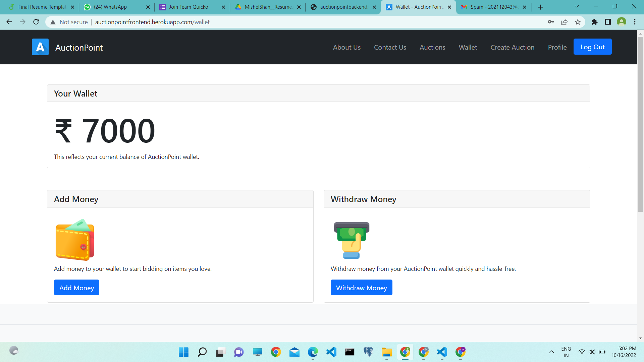The image size is (644, 362).
Task: Toggle the Wi-Fi status icon in system tray
Action: [x=581, y=352]
